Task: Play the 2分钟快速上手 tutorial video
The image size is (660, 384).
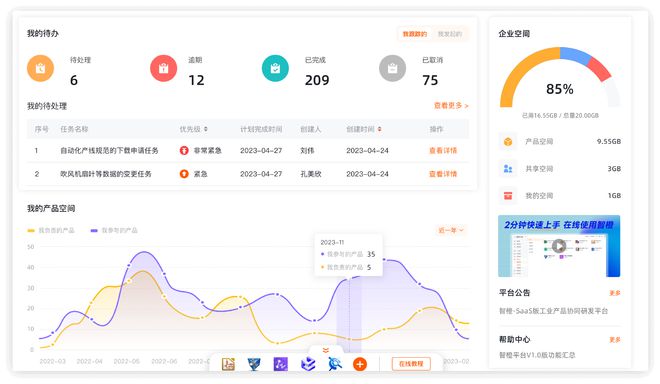Action: click(x=559, y=246)
